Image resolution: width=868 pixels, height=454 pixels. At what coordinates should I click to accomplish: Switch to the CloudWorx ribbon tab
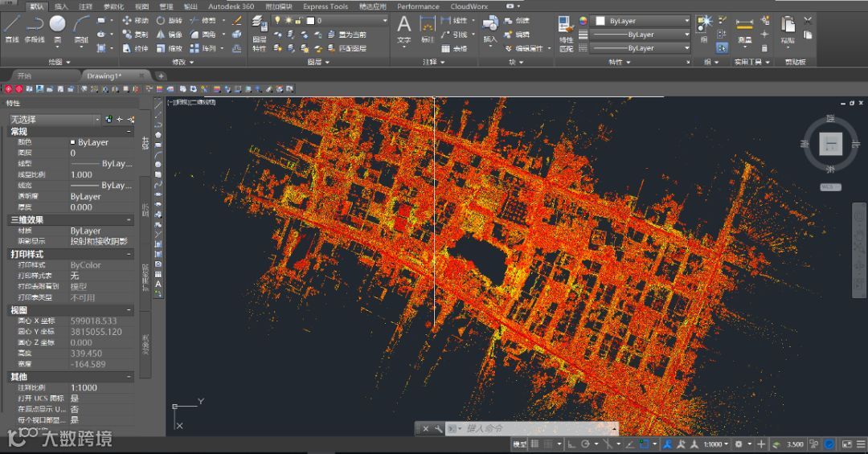[x=469, y=6]
